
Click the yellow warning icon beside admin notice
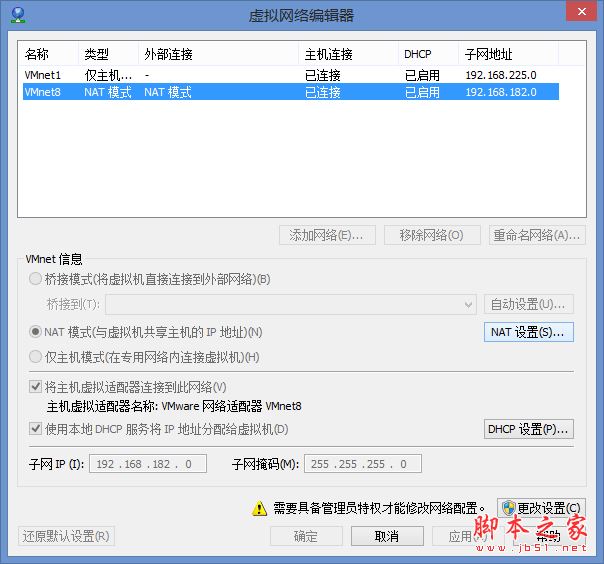pos(260,508)
